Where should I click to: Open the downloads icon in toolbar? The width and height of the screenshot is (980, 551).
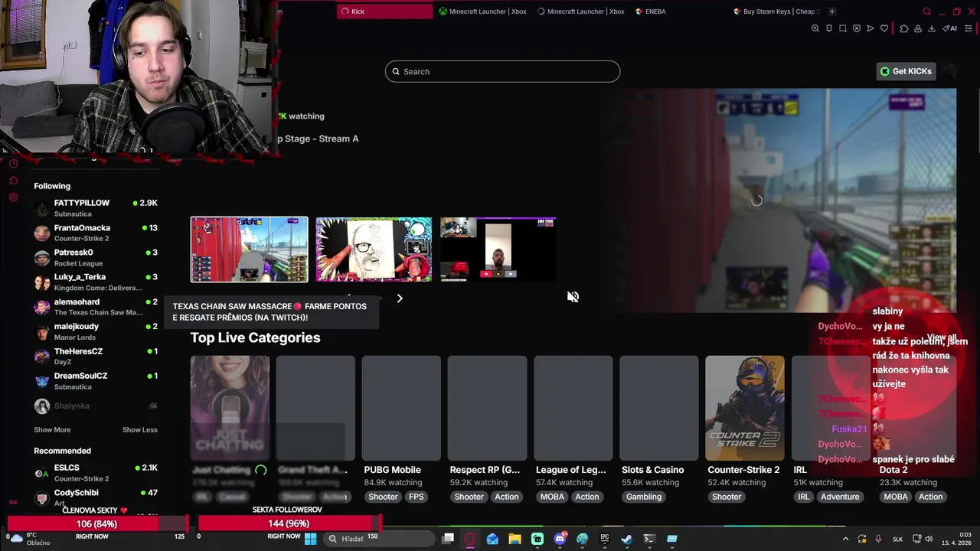coord(932,28)
